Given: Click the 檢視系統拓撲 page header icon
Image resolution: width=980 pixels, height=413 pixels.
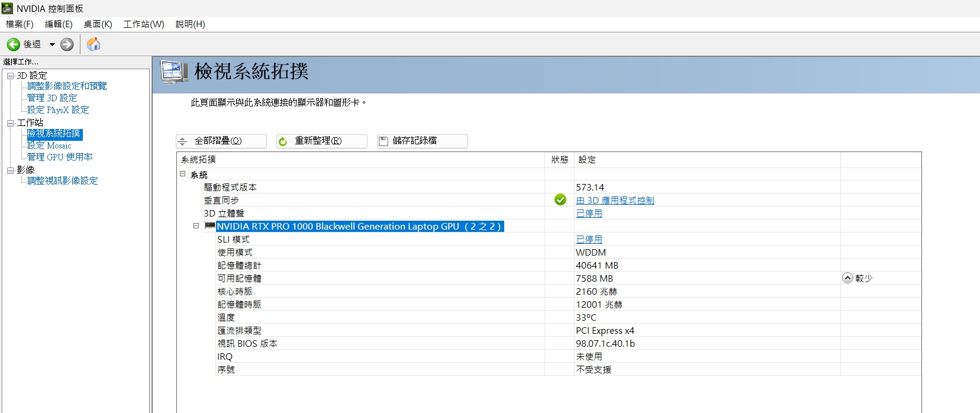Looking at the screenshot, I should pos(174,72).
